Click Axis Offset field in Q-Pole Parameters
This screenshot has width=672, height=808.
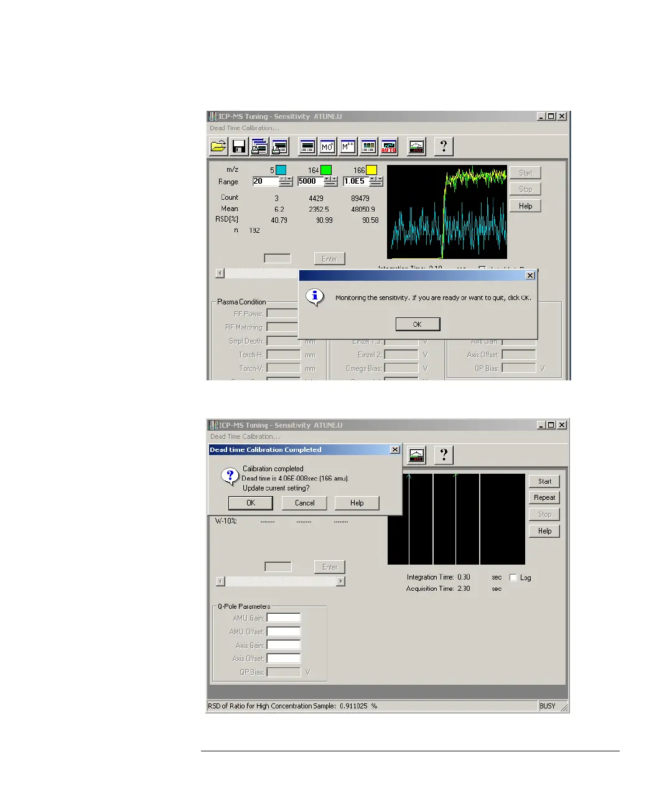pyautogui.click(x=284, y=659)
